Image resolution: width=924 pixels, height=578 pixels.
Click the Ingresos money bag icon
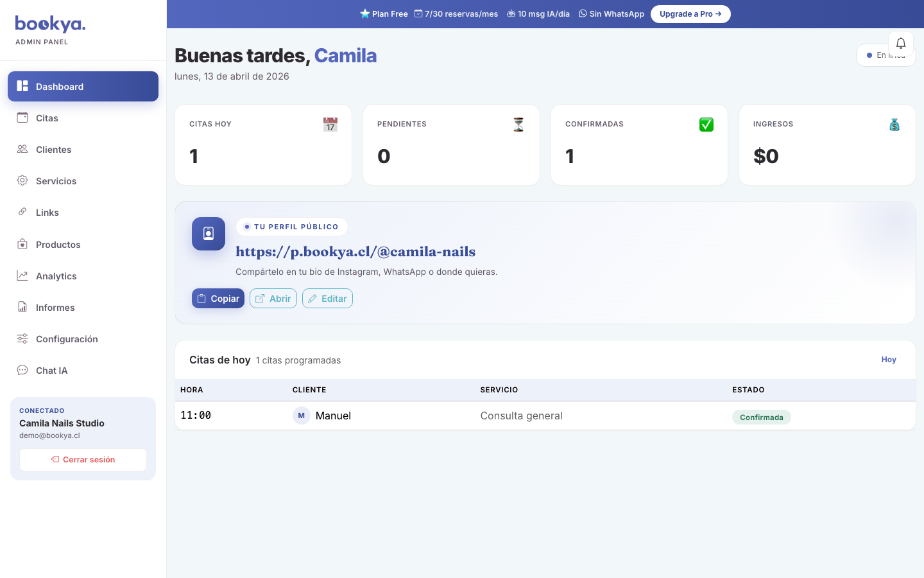click(x=894, y=125)
